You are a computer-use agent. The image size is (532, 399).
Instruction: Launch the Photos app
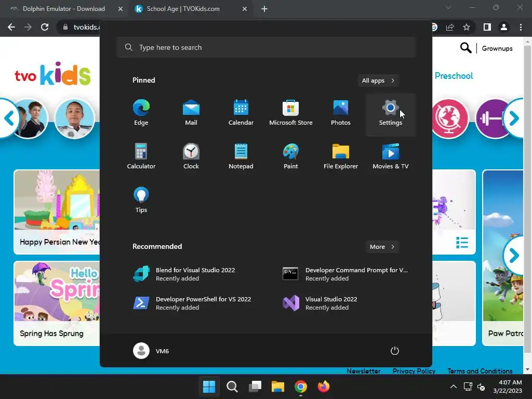341,113
